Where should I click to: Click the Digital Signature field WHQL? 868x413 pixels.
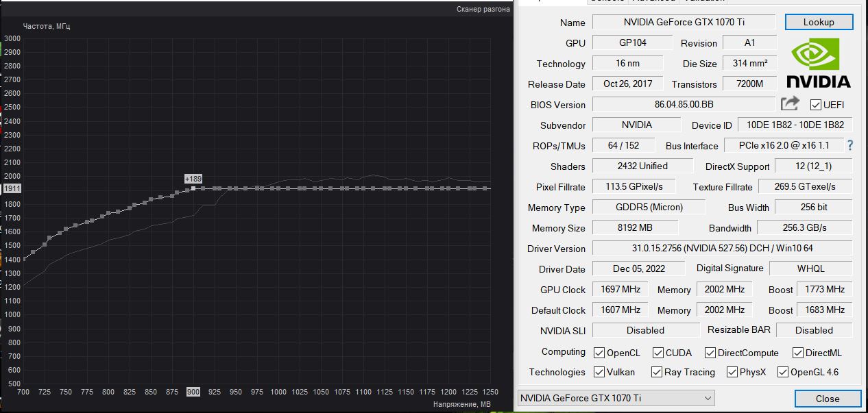point(811,268)
